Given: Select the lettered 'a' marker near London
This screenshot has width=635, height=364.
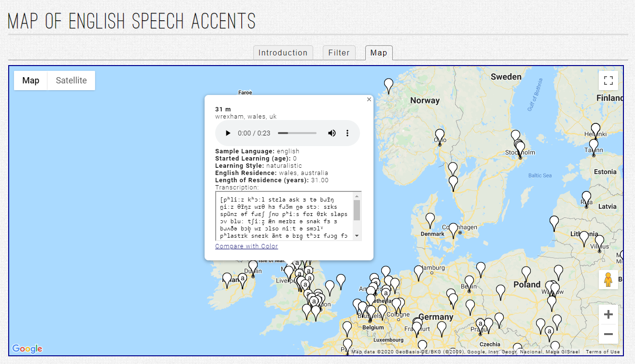Looking at the screenshot, I should pyautogui.click(x=314, y=301).
